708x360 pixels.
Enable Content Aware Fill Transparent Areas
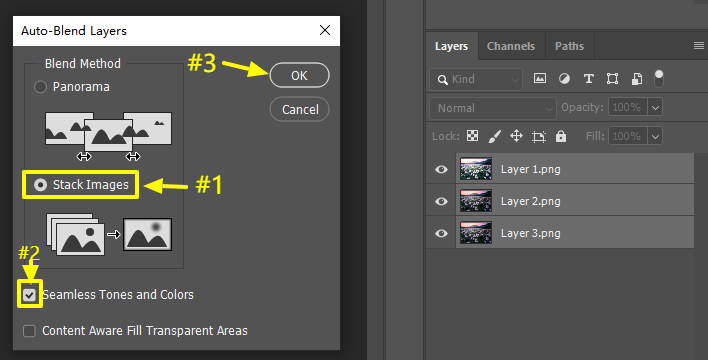click(x=29, y=331)
